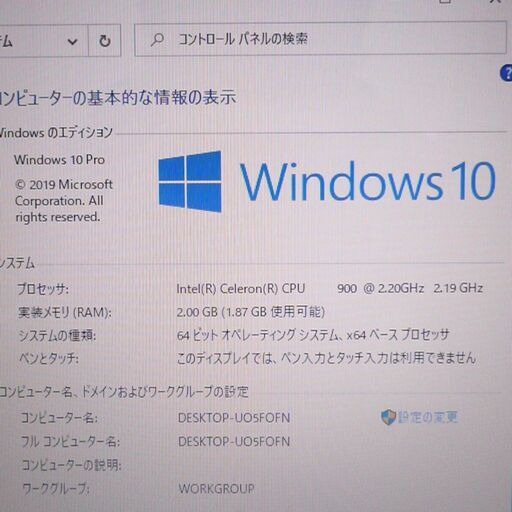Select the Windows 10 Pro edition text
The height and width of the screenshot is (512, 512).
59,160
